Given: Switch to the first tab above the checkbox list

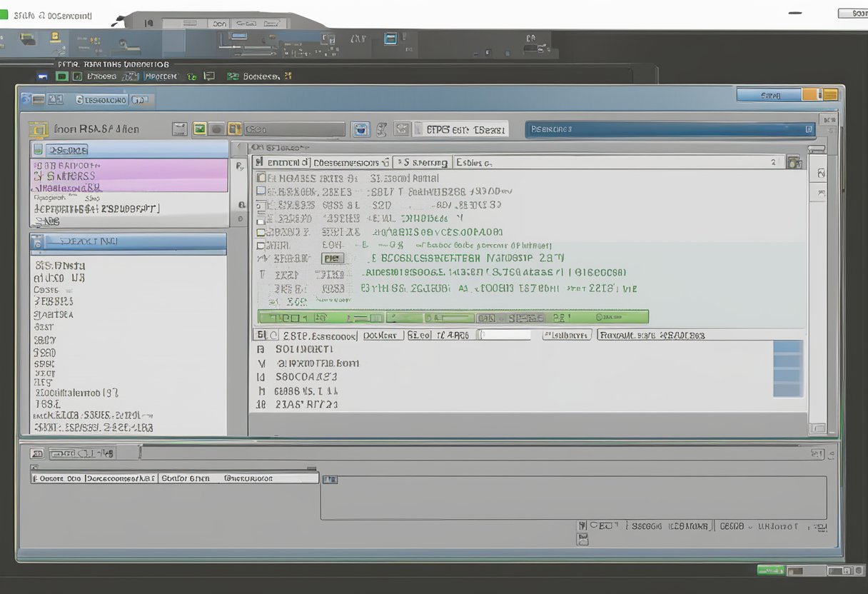Looking at the screenshot, I should pos(282,163).
